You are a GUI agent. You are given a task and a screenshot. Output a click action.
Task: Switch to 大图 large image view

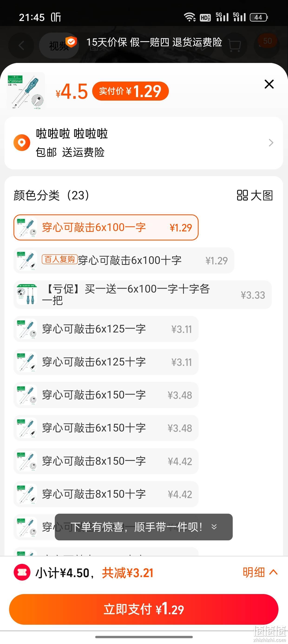tap(255, 195)
